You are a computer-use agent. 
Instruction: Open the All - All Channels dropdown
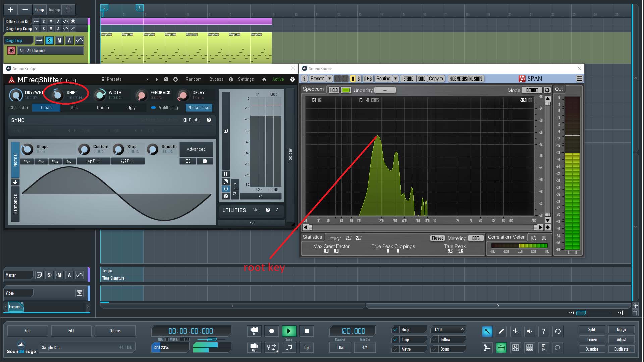[x=50, y=50]
